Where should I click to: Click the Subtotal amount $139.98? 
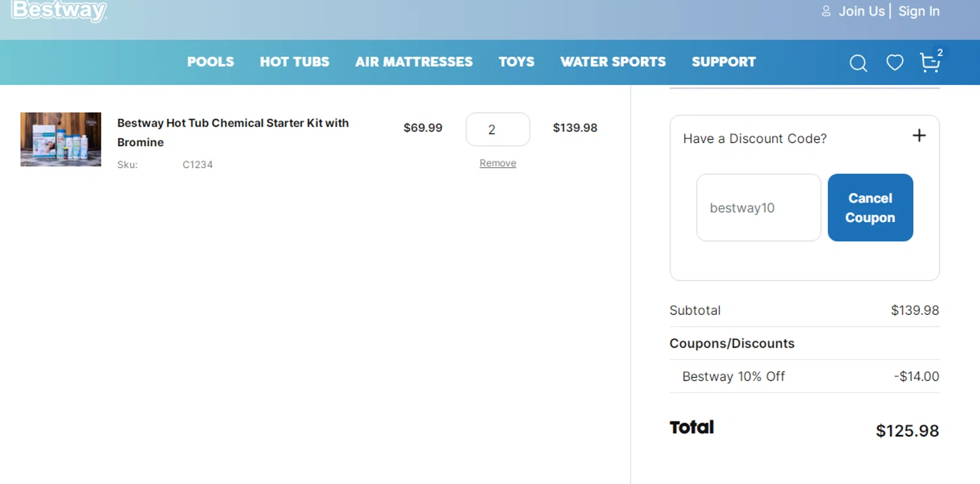tap(915, 310)
